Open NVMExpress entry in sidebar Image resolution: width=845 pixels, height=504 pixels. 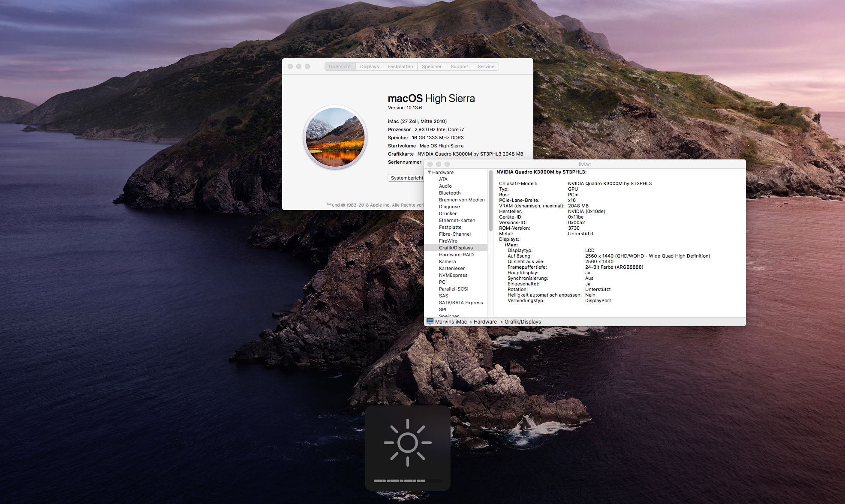pyautogui.click(x=453, y=275)
